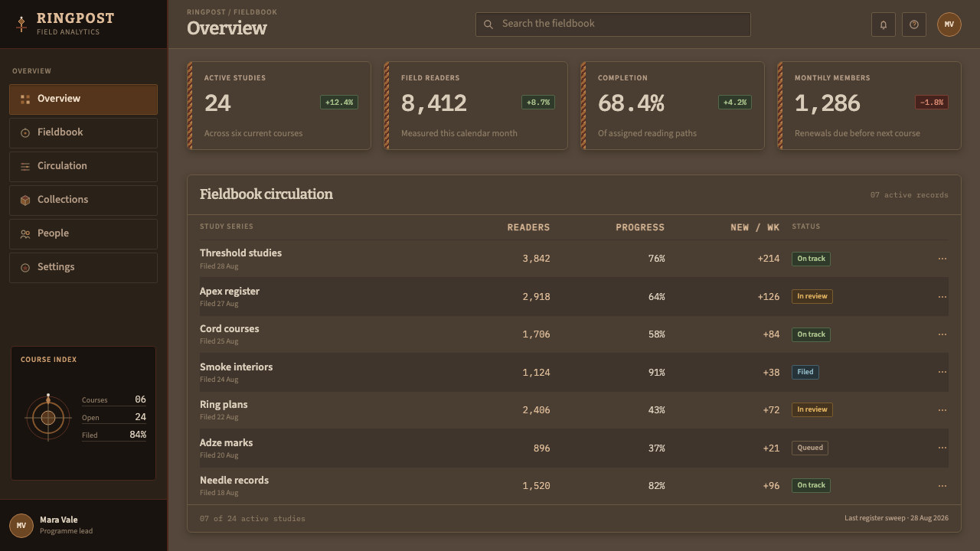Click the Smoke interiors series name
The width and height of the screenshot is (980, 551).
236,367
